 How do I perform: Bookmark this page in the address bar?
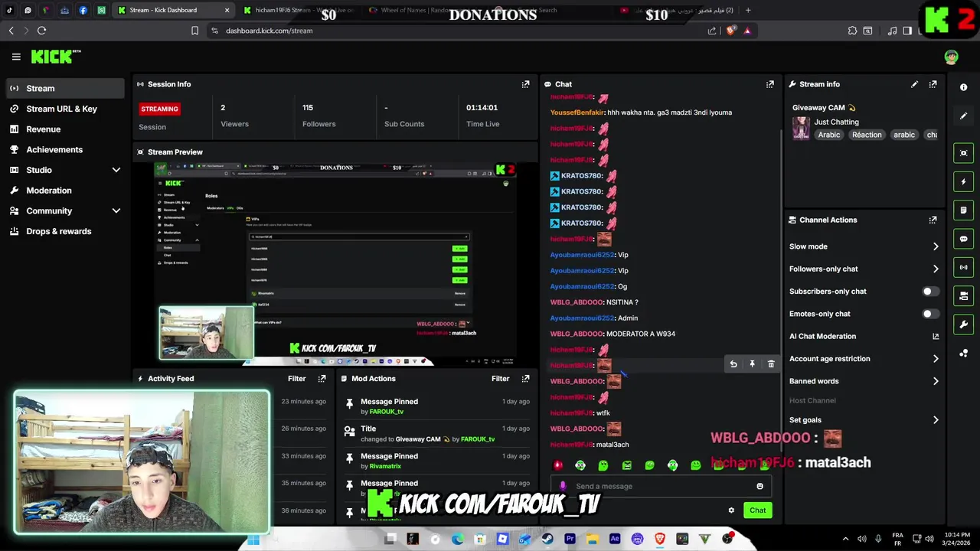click(x=194, y=31)
